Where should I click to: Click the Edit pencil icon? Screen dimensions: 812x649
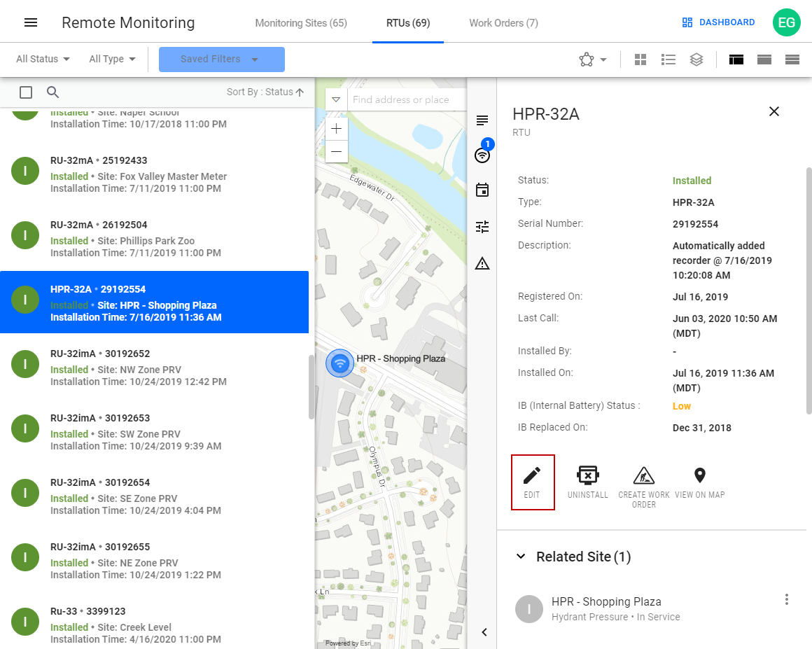532,476
